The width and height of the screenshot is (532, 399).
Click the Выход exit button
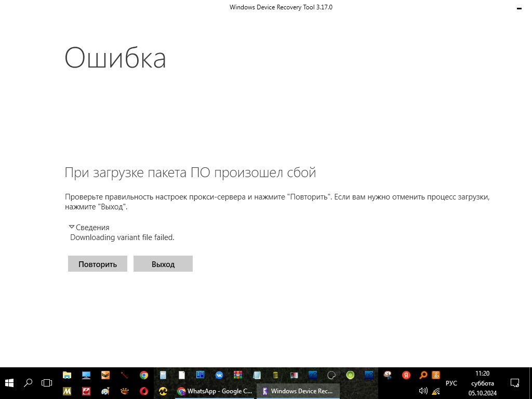(163, 263)
